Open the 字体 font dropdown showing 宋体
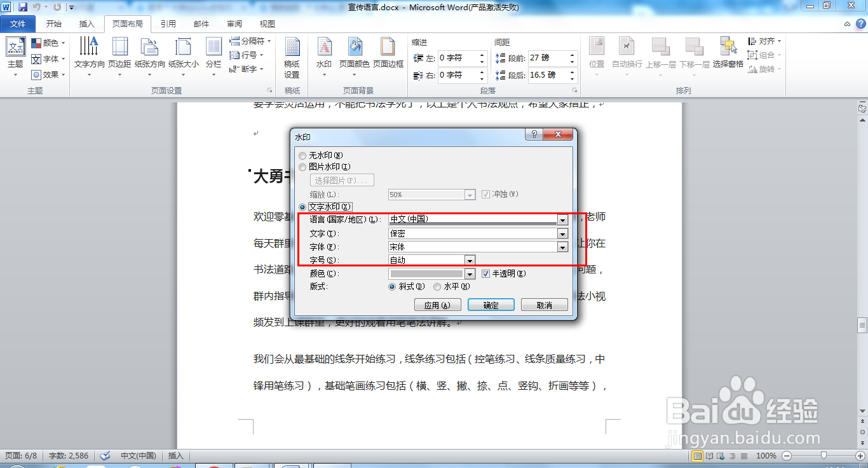This screenshot has width=868, height=468. [x=562, y=247]
